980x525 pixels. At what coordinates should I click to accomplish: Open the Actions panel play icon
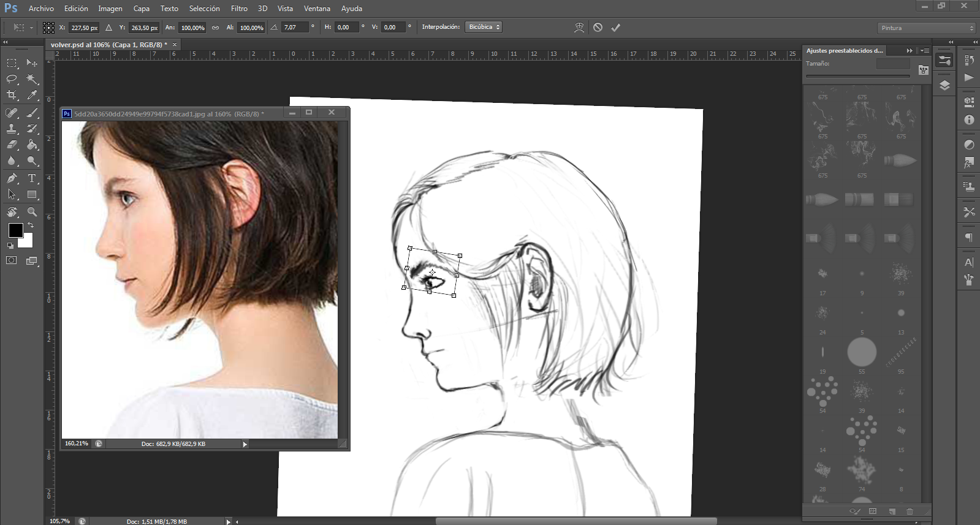(969, 77)
